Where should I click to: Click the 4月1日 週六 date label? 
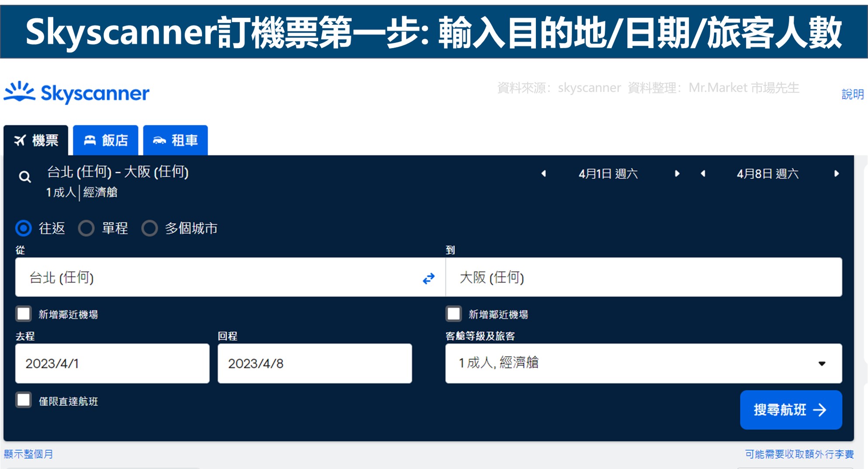(x=608, y=174)
